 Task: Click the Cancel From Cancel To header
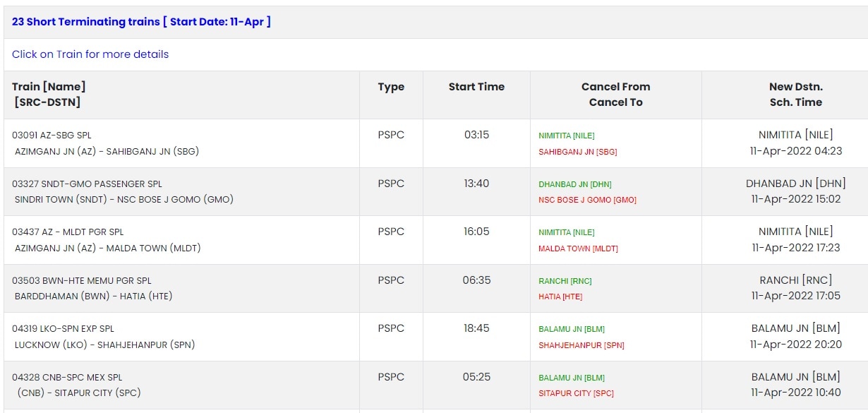coord(616,95)
